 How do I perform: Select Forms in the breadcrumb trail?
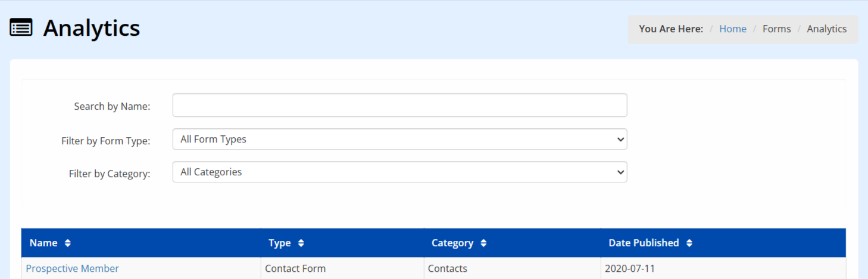pos(777,29)
